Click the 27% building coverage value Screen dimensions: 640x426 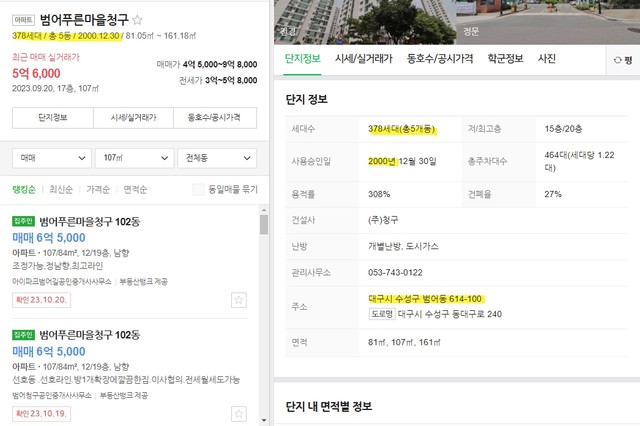tap(553, 194)
